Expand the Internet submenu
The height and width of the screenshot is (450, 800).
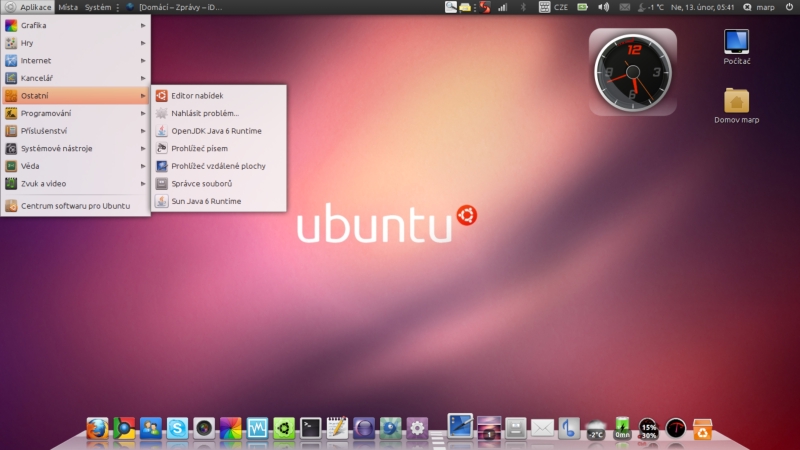click(x=76, y=61)
